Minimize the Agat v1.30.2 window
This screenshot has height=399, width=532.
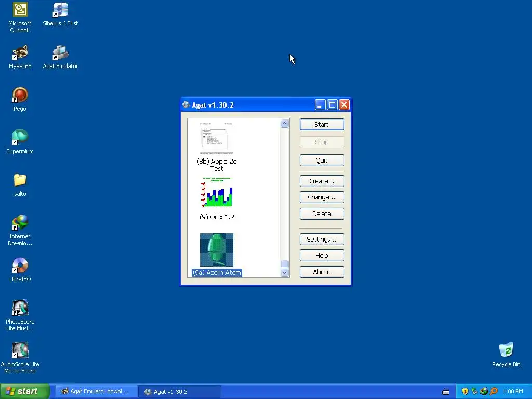tap(320, 105)
